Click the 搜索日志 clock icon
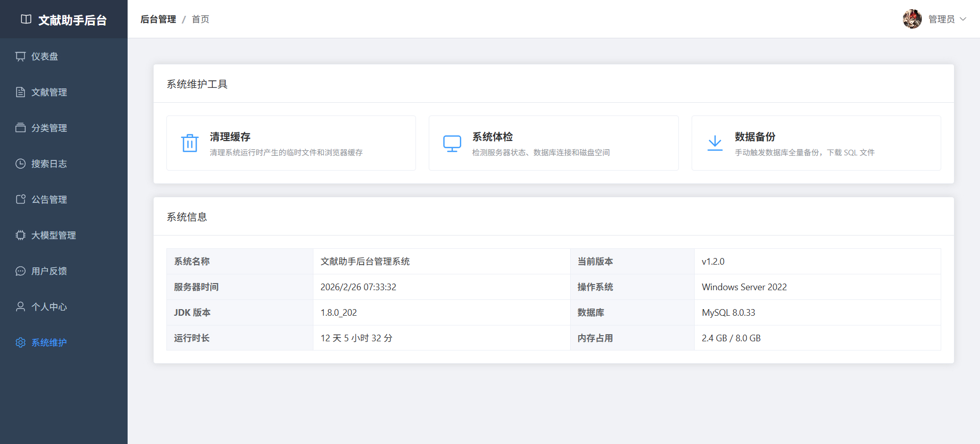The width and height of the screenshot is (980, 444). 20,163
